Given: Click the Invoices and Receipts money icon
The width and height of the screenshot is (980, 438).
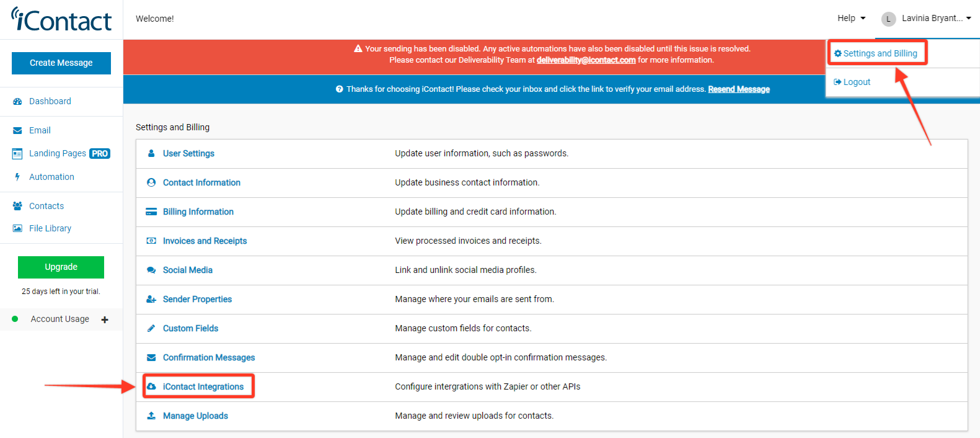Looking at the screenshot, I should [x=151, y=241].
